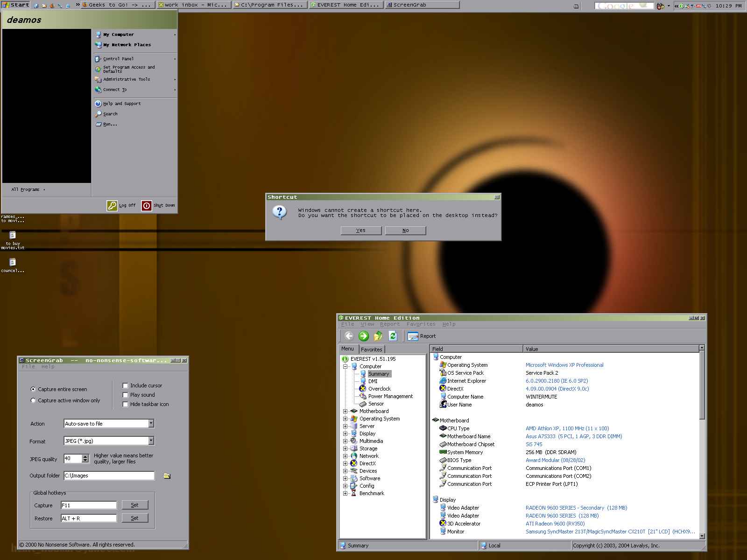747x560 pixels.
Task: Click the DirectX icon in Summary field list
Action: click(x=443, y=389)
